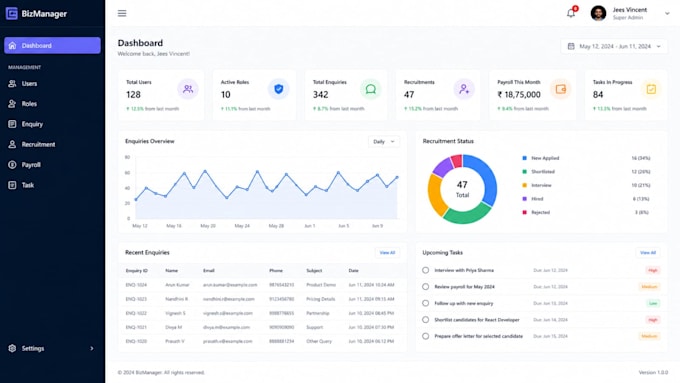Open the Users menu item
The height and width of the screenshot is (383, 680).
point(52,84)
